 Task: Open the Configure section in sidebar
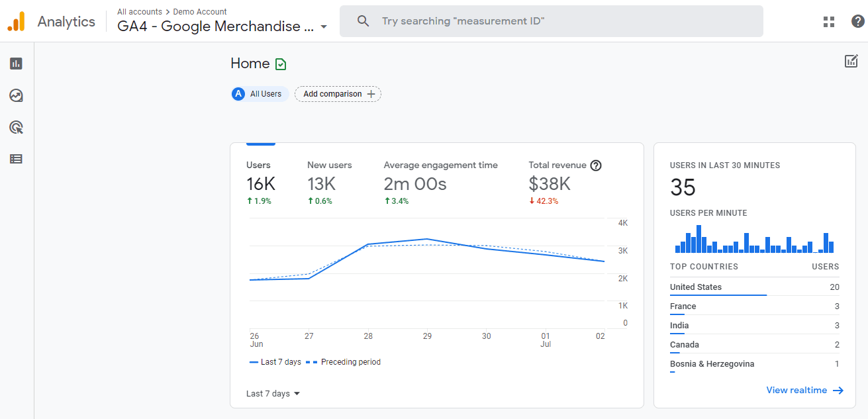(x=16, y=159)
